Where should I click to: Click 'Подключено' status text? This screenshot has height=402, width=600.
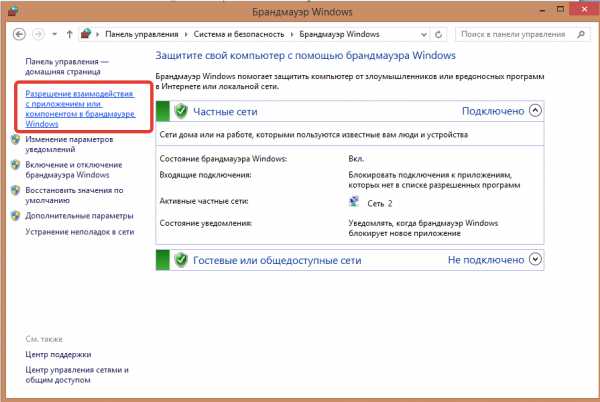(493, 111)
